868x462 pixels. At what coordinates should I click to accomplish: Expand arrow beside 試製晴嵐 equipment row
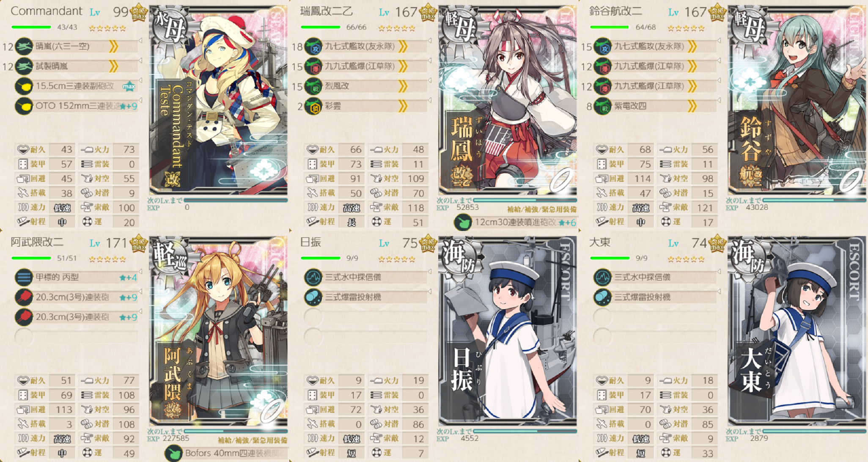pyautogui.click(x=140, y=61)
